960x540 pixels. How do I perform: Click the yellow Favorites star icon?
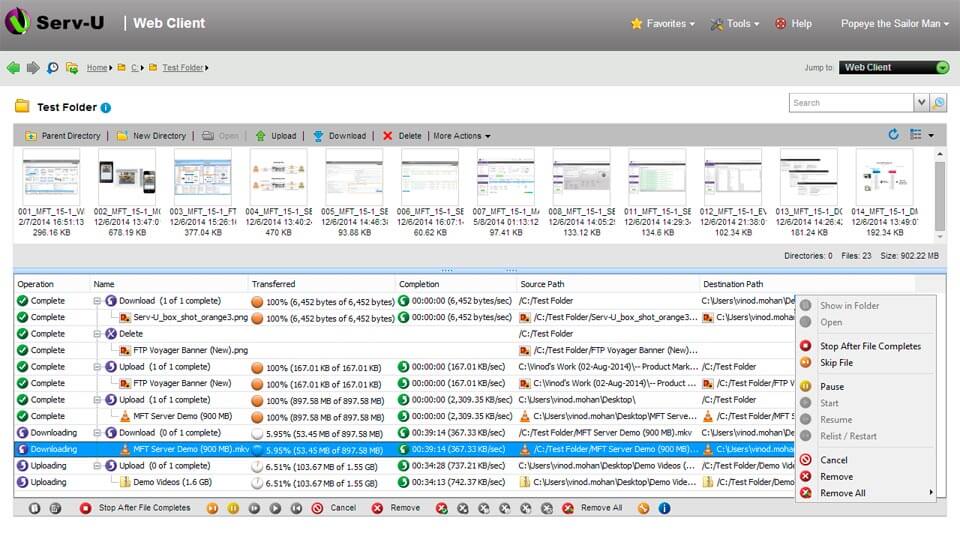(637, 24)
